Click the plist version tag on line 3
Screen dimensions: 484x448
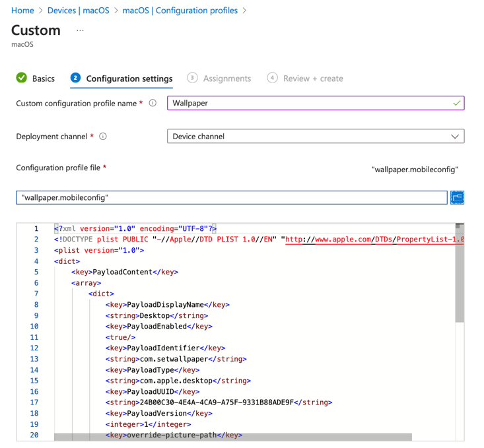click(x=99, y=250)
